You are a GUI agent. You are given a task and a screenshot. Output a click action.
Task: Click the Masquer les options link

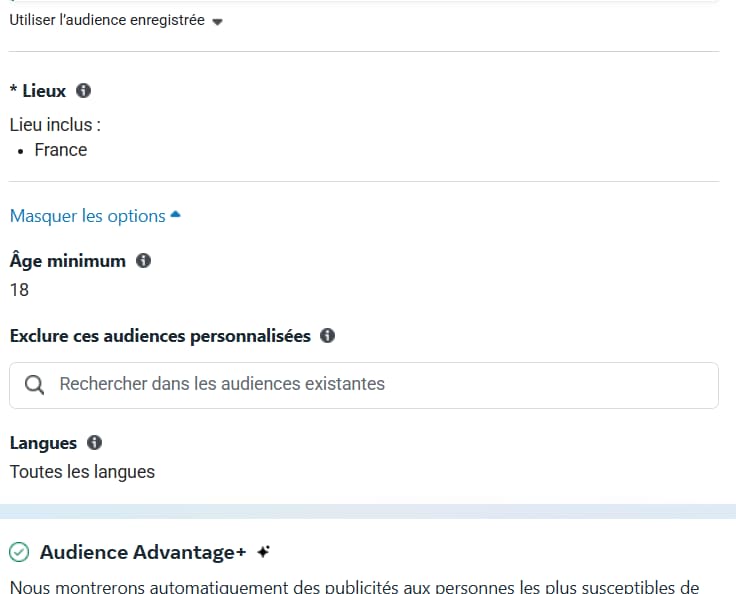pos(88,216)
